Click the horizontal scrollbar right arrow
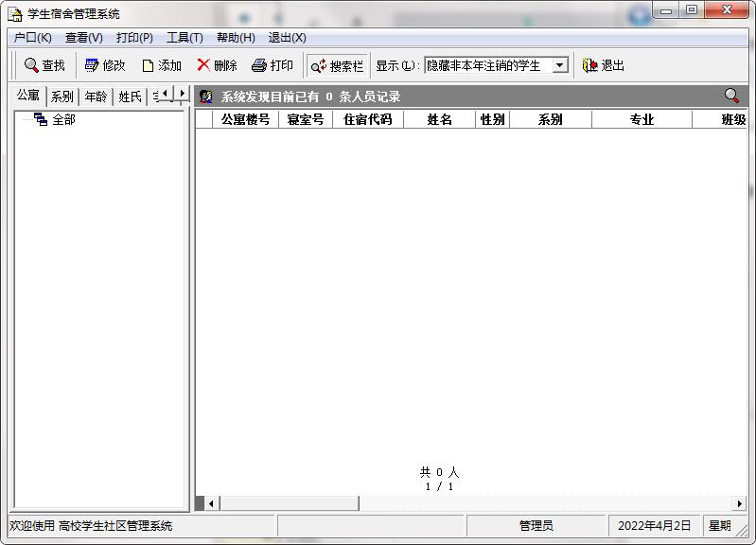Screen dimensions: 756x545 (x=740, y=503)
